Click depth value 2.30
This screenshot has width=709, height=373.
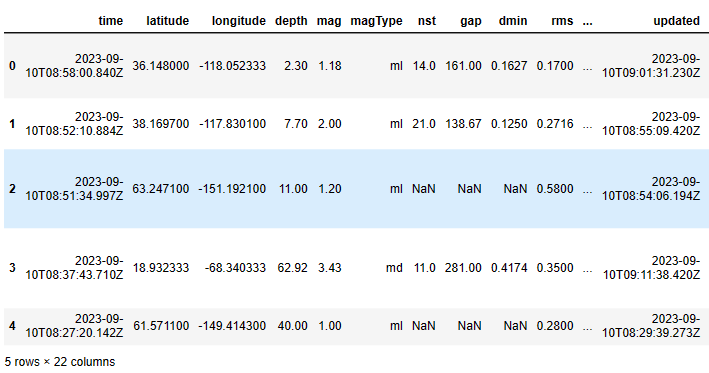[296, 66]
